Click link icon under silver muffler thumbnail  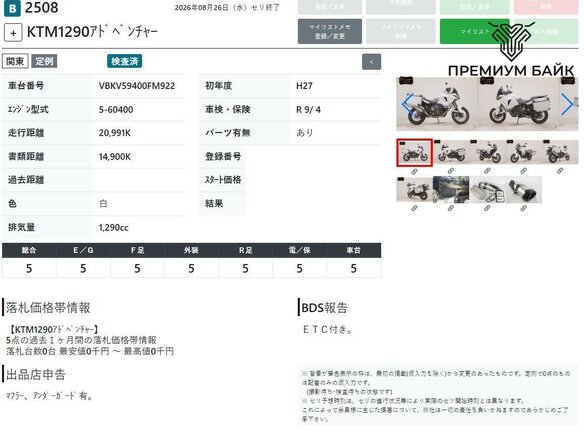click(x=487, y=209)
